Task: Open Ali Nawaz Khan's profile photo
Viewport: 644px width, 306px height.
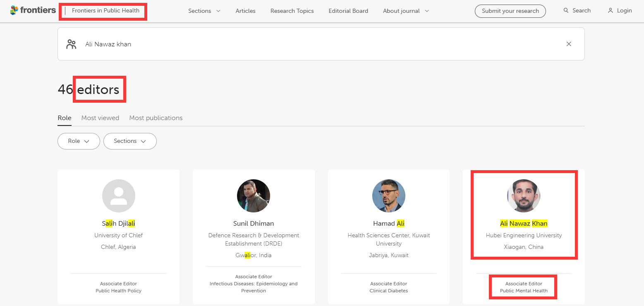Action: [x=524, y=196]
